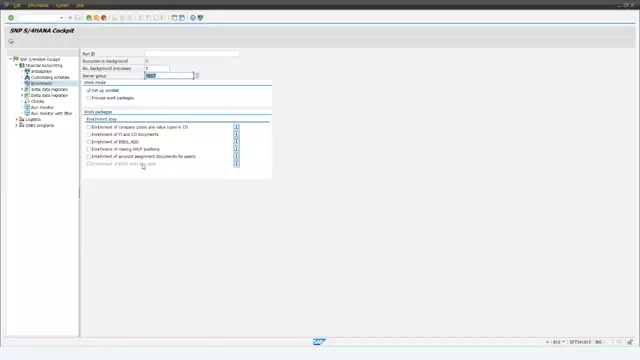Click info icon on the greyed-out enrichment row
The width and height of the screenshot is (640, 360).
coord(236,164)
